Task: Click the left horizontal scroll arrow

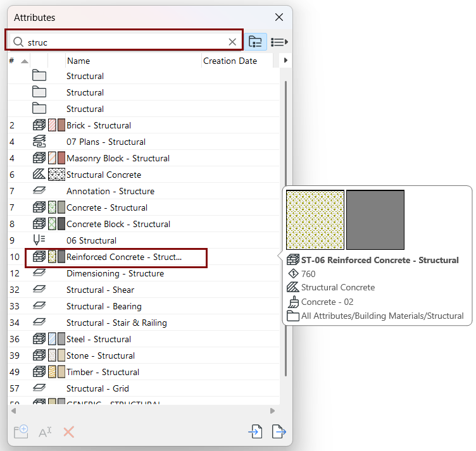Action: click(x=13, y=411)
